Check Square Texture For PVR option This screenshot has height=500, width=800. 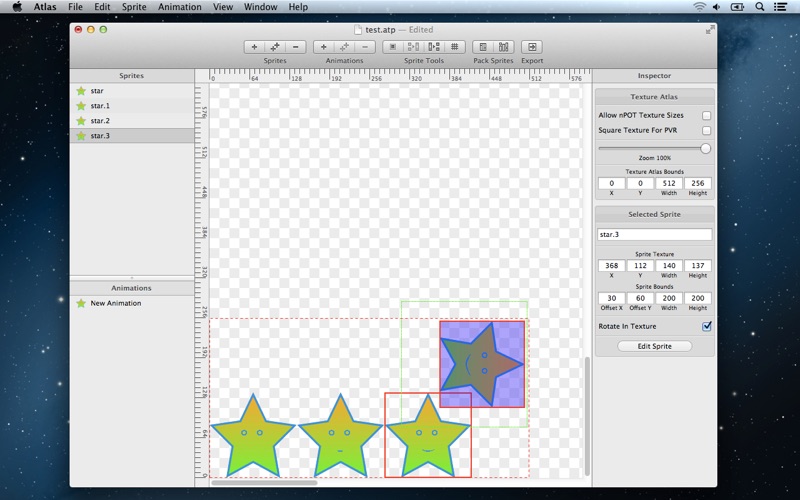(x=706, y=131)
